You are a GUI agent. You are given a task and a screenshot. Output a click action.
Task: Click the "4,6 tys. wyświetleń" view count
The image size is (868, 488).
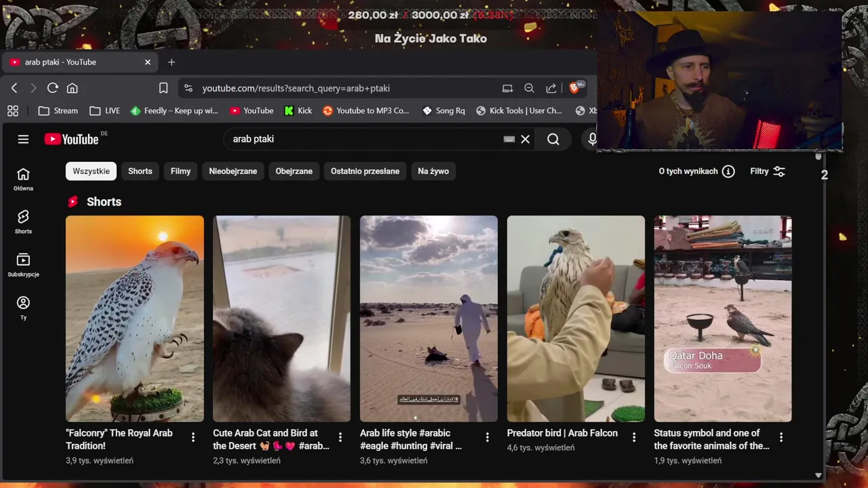click(x=540, y=448)
